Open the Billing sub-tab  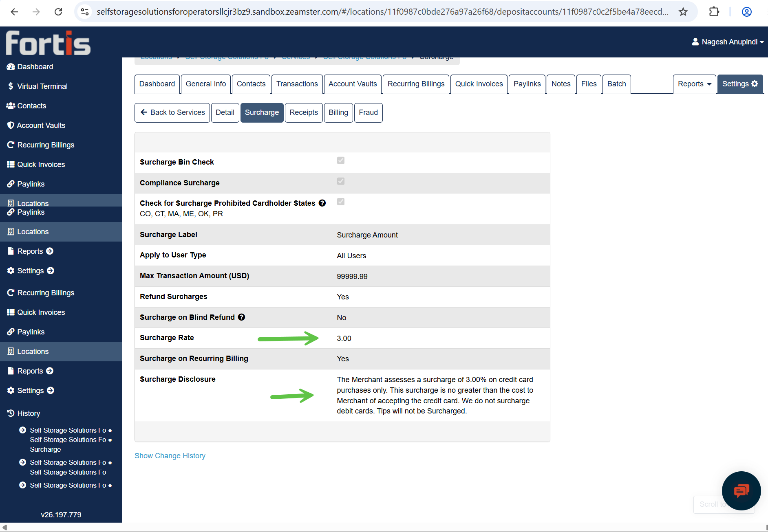click(x=338, y=112)
